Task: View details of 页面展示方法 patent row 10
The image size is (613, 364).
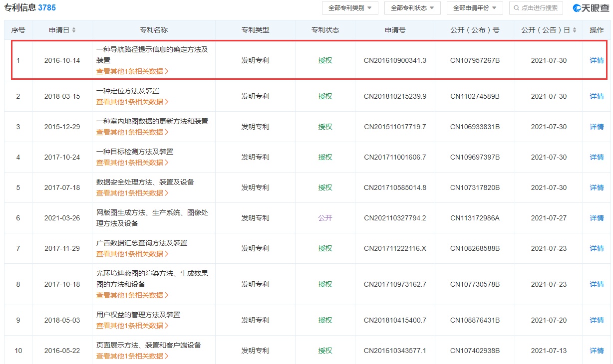Action: click(x=597, y=351)
